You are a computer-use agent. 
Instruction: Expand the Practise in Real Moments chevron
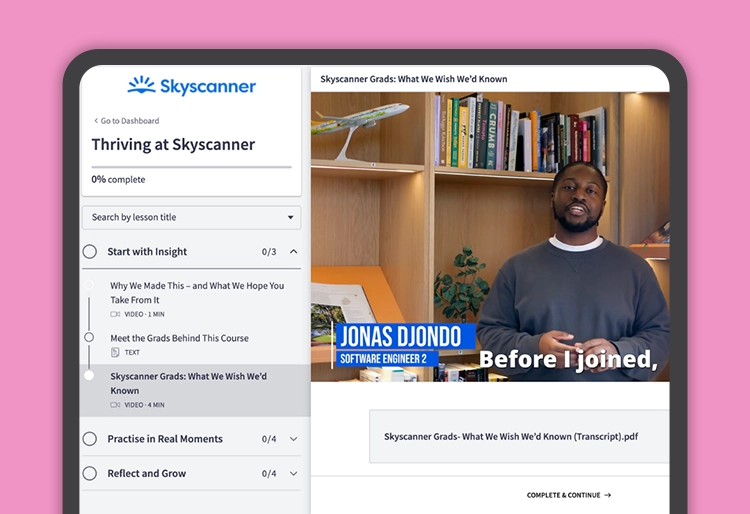(294, 439)
